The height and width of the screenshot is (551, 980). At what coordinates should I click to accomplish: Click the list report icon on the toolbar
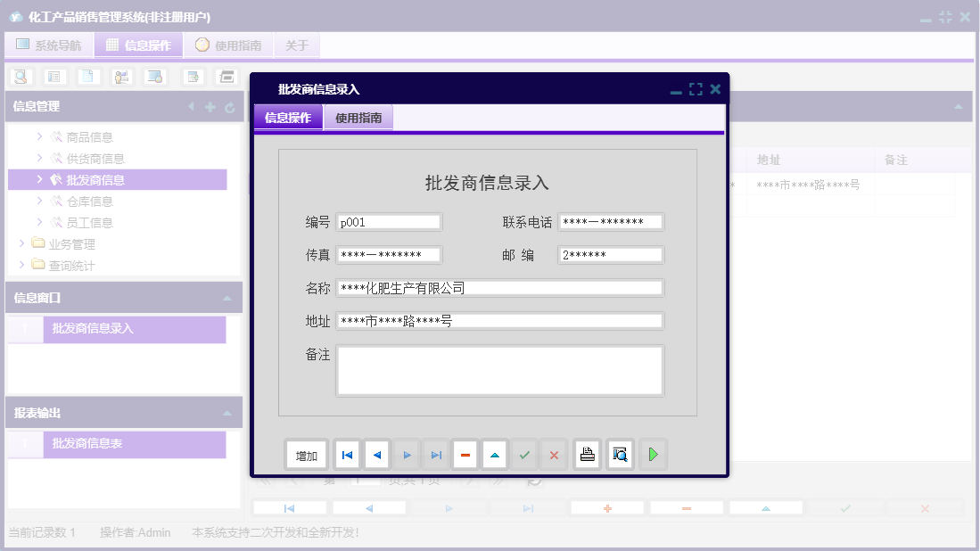54,76
